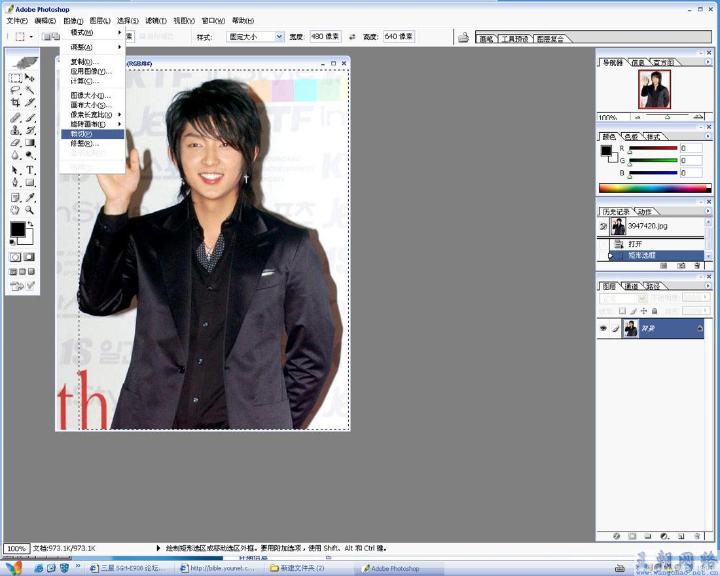Select the Gradient tool
The image size is (720, 576).
[x=30, y=143]
